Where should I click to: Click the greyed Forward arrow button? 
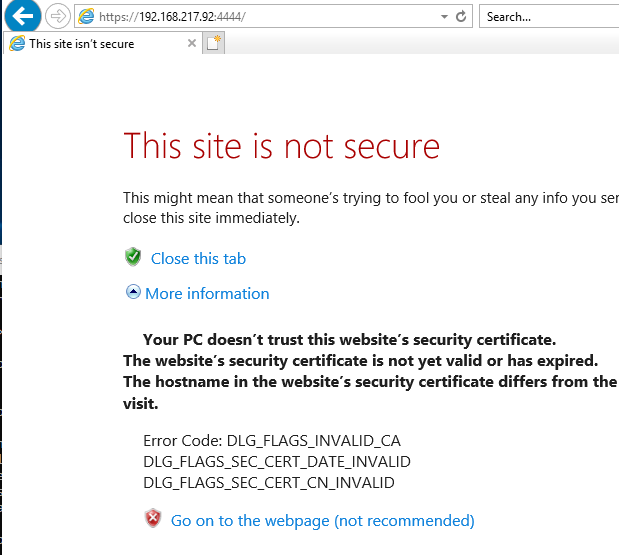58,16
